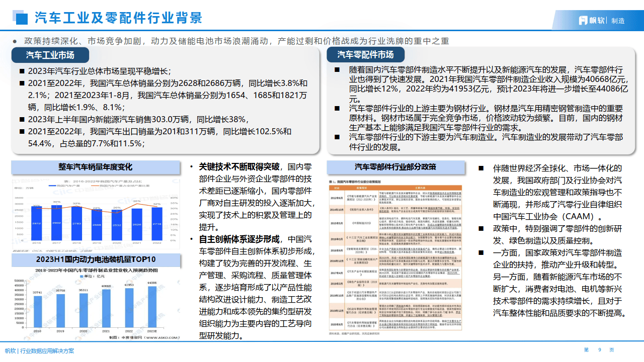Click the orange 占全球产量比重 legend entry
644x362 pixels.
121,186
